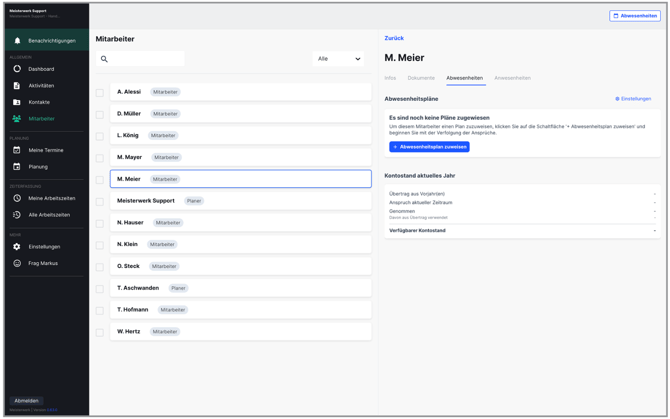
Task: Click the name O. Steck
Action: pyautogui.click(x=128, y=266)
